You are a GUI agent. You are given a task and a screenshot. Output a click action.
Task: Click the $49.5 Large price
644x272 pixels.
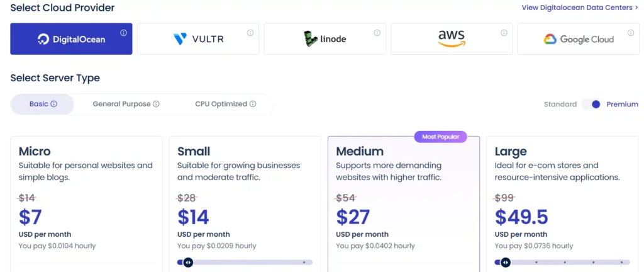point(521,217)
